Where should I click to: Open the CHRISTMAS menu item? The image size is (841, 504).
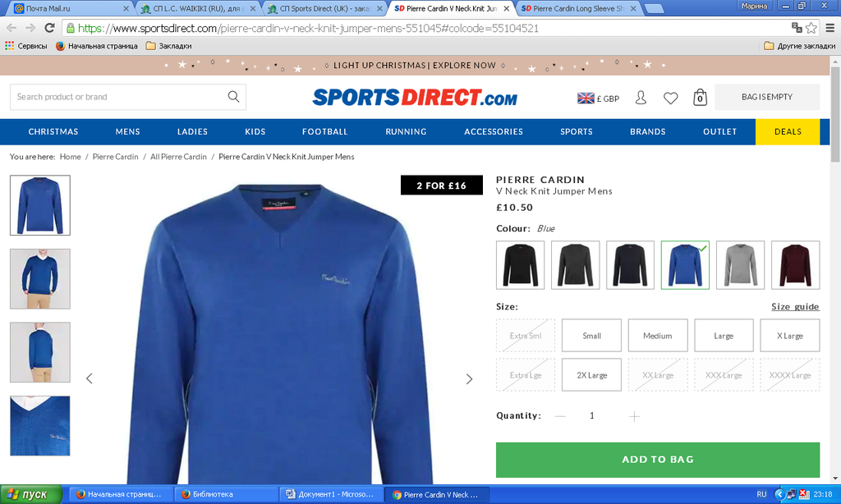point(53,132)
